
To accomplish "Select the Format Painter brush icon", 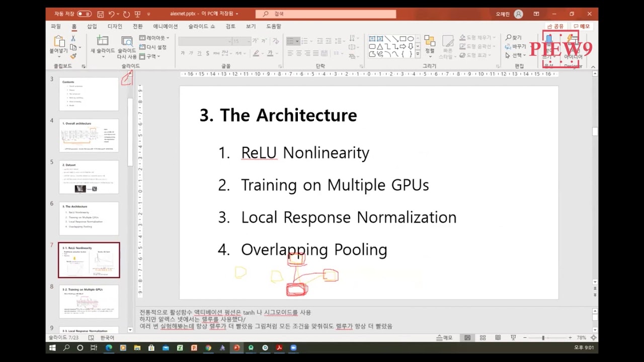I will tap(73, 56).
